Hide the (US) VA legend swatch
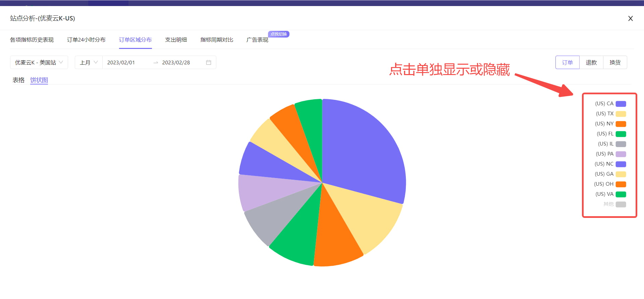The image size is (644, 299). click(621, 194)
